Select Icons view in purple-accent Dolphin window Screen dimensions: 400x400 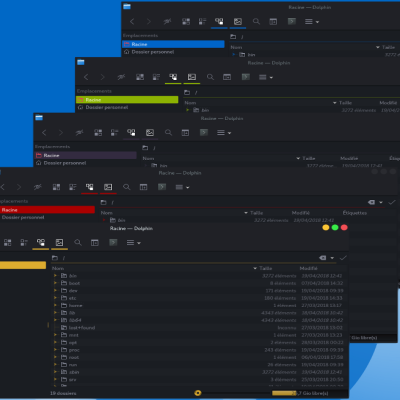pyautogui.click(x=98, y=133)
